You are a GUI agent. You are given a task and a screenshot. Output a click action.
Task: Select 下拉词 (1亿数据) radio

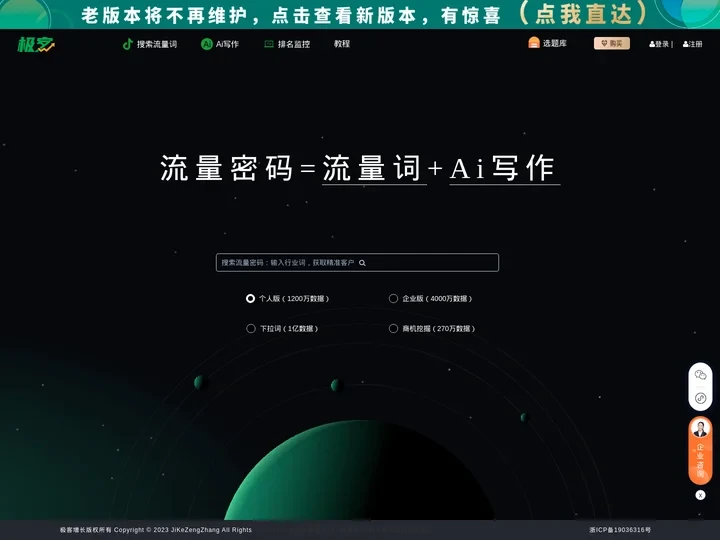(x=251, y=328)
